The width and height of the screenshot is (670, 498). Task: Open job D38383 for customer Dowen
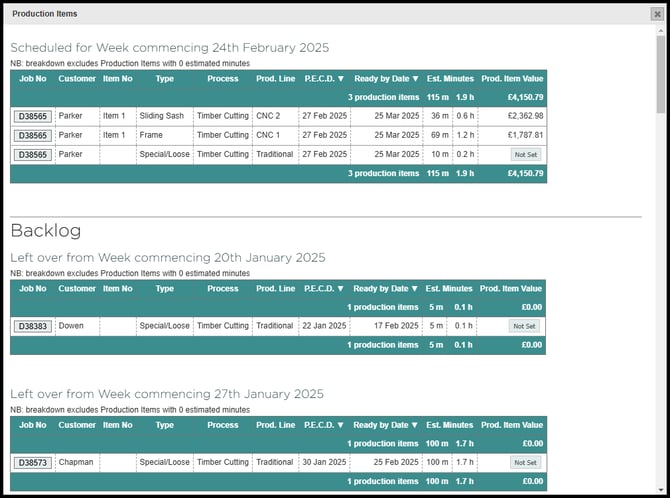pyautogui.click(x=33, y=326)
